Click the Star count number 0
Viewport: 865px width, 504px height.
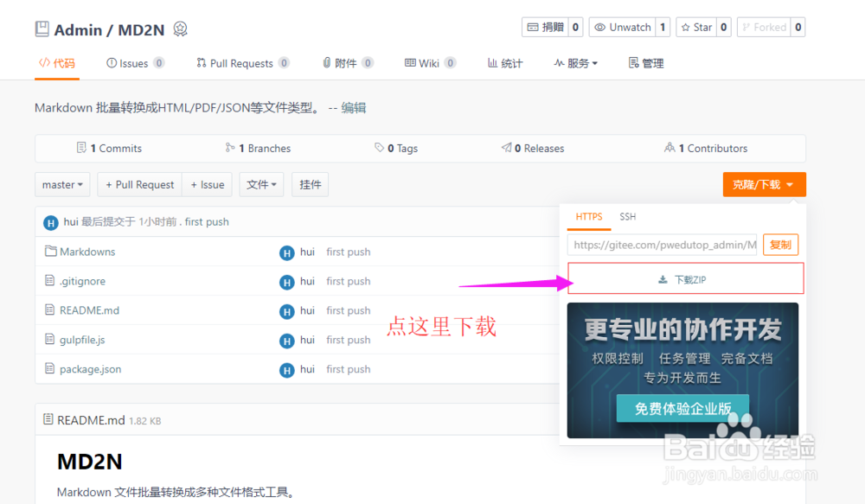(723, 27)
